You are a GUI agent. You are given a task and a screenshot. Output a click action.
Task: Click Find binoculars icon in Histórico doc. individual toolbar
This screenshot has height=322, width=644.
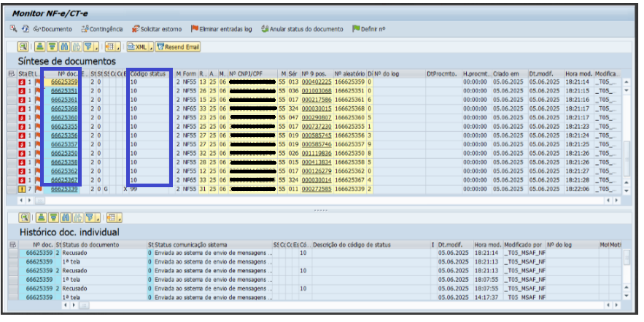pos(66,217)
